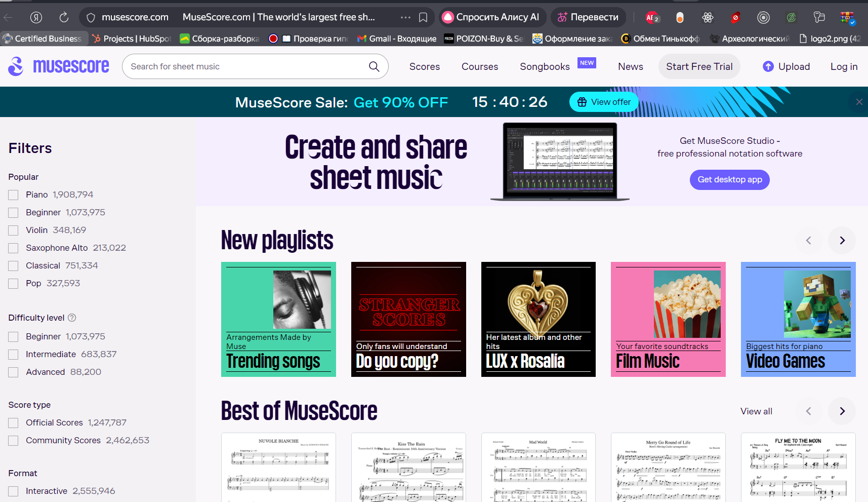Open the Projects | HubSpot bookmark
The height and width of the screenshot is (502, 868).
click(132, 38)
